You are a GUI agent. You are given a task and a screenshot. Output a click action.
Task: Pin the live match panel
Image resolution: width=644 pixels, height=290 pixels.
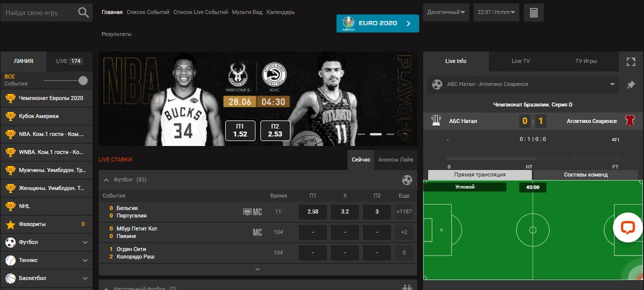(x=630, y=85)
